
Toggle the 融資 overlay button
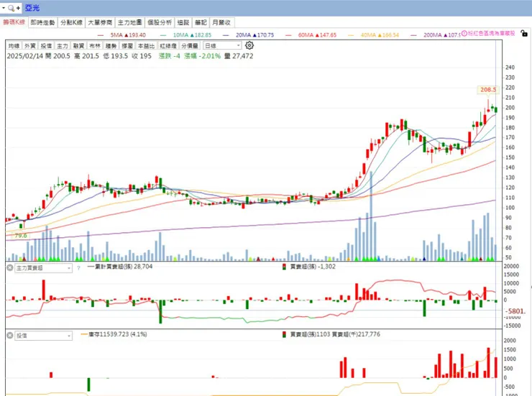point(78,45)
